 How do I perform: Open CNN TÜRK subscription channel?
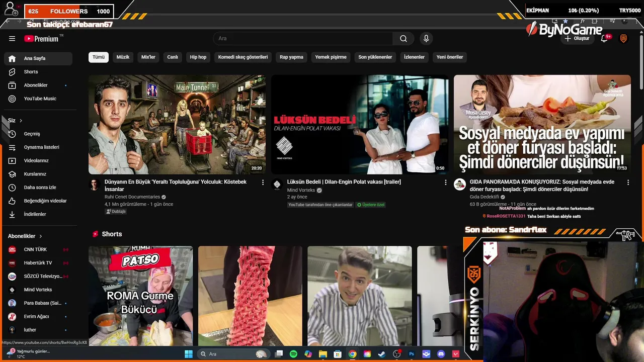pyautogui.click(x=38, y=249)
